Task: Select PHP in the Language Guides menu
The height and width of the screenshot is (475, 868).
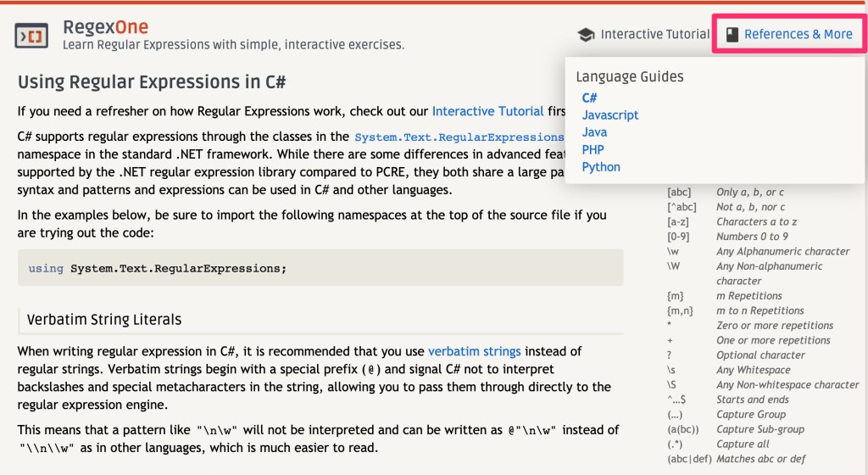Action: tap(593, 149)
